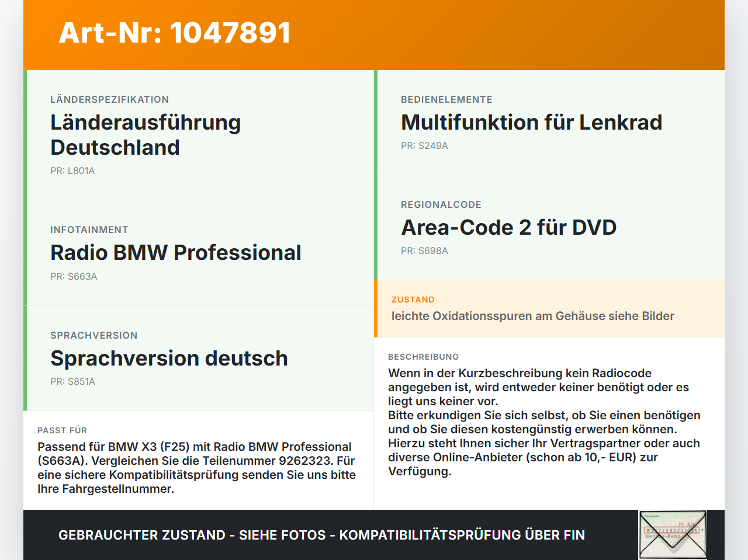The image size is (748, 560).
Task: Click the Länderausführung Deutschland title
Action: [146, 135]
